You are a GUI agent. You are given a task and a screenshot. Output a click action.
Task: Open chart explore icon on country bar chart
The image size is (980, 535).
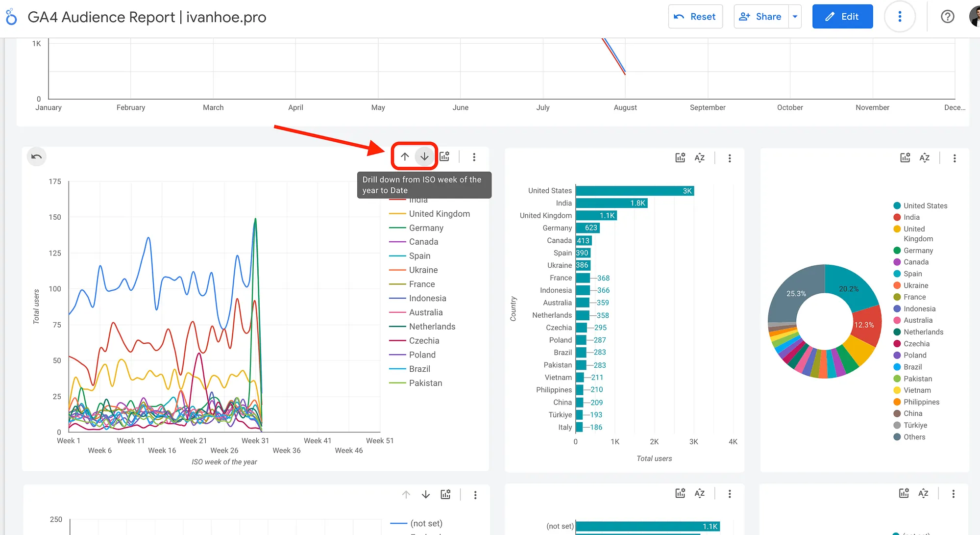click(680, 158)
